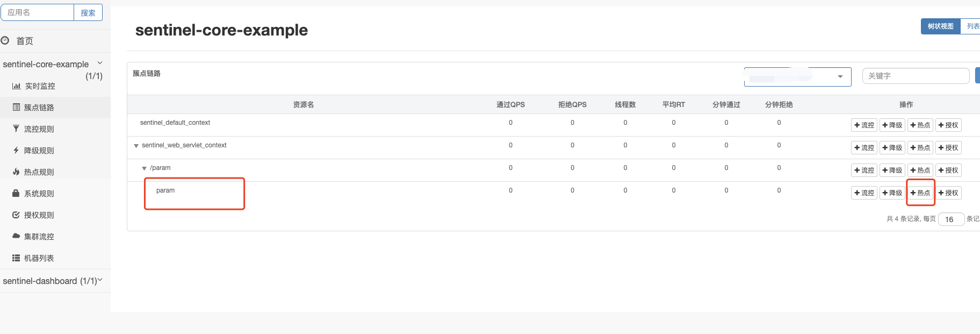980x334 pixels.
Task: Click the list icon next to 簇点链路
Action: [x=16, y=108]
